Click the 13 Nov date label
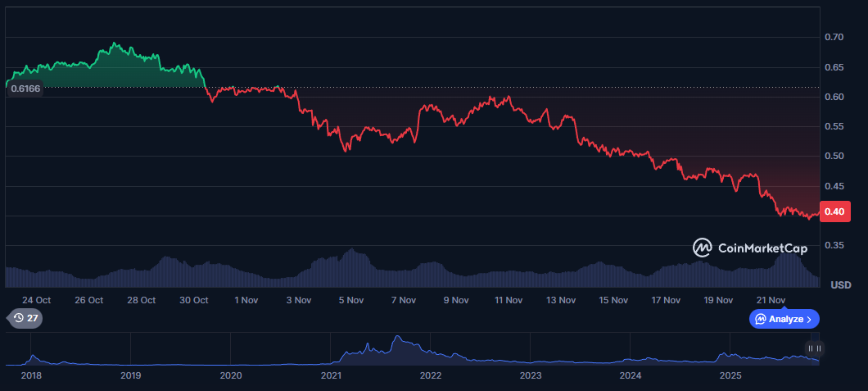The width and height of the screenshot is (868, 391). click(561, 300)
